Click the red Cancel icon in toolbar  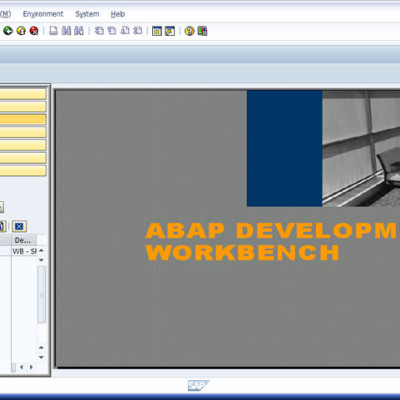point(34,31)
